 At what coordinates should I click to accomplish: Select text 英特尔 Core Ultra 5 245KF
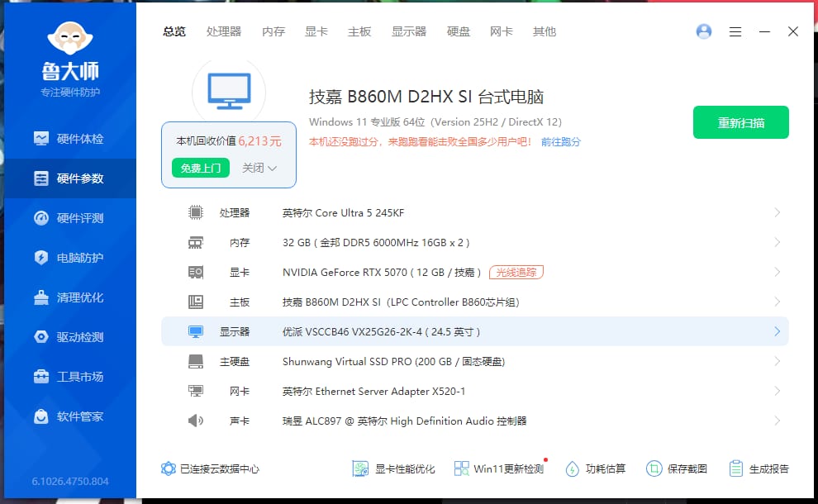(x=343, y=213)
